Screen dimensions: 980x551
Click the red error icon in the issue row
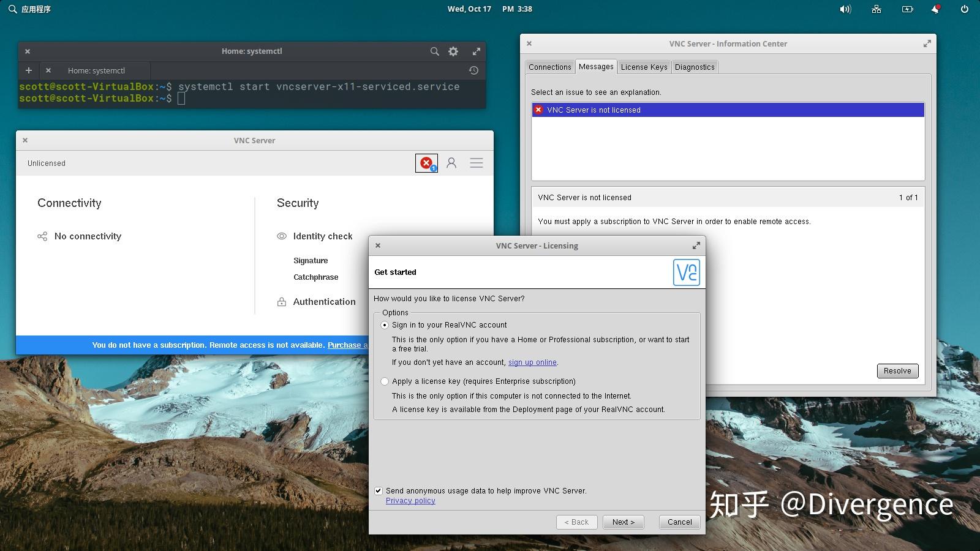point(538,110)
